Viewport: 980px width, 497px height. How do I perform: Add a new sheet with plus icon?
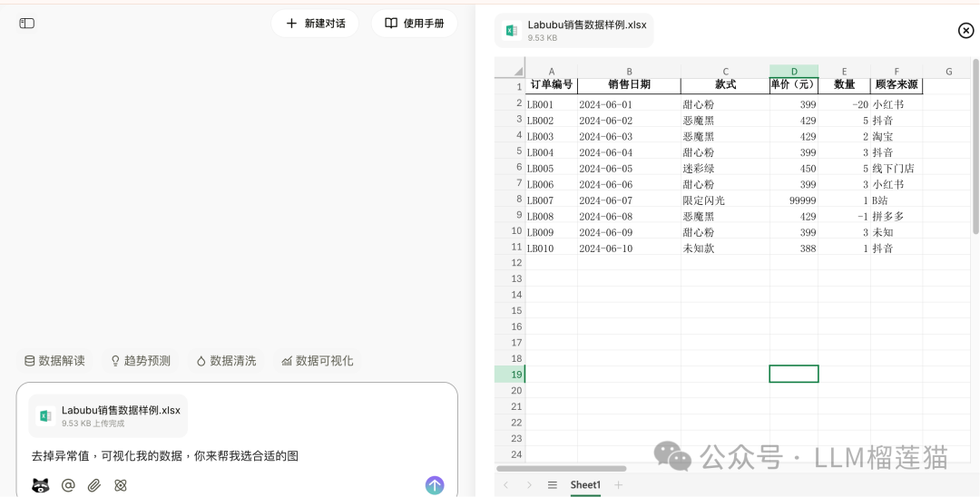point(618,485)
